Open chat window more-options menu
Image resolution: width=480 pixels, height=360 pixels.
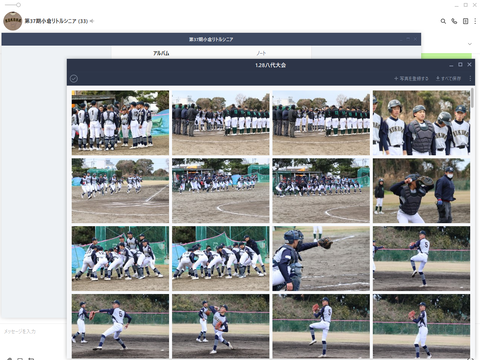[x=475, y=21]
